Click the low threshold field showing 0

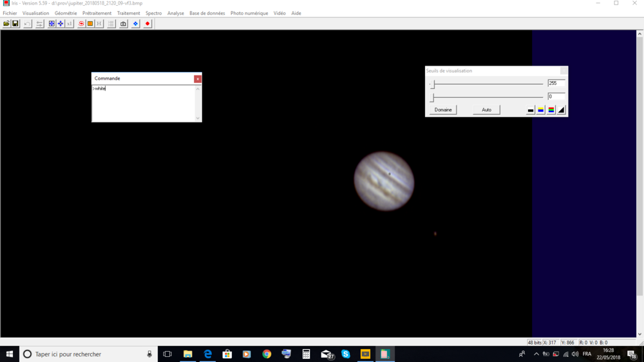point(556,96)
